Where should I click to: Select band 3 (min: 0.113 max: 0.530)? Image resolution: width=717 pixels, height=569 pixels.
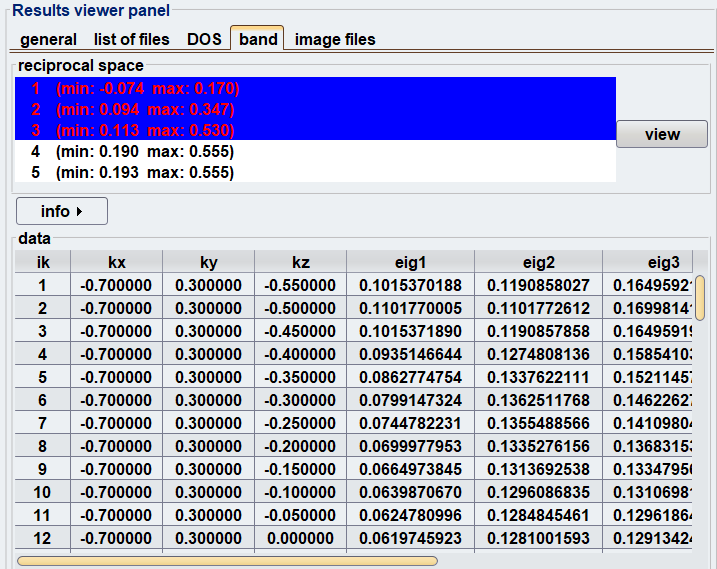click(316, 130)
